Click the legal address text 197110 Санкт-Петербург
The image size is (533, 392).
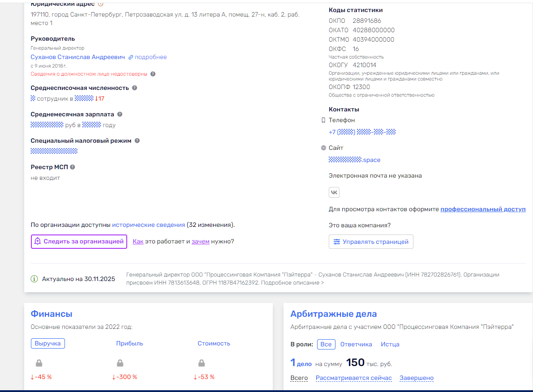click(x=165, y=19)
